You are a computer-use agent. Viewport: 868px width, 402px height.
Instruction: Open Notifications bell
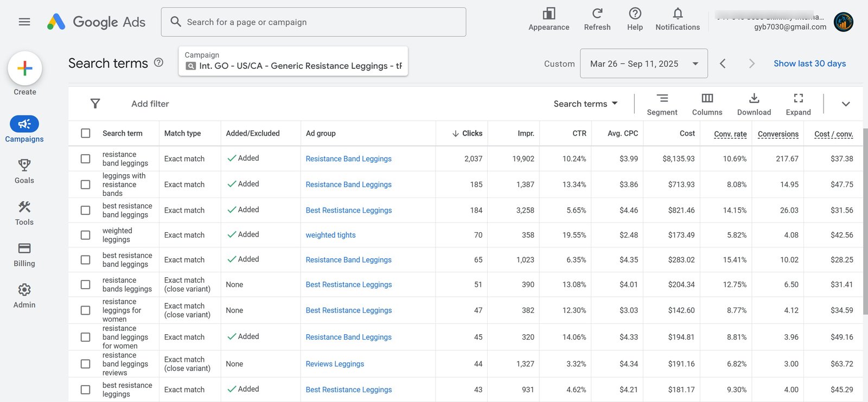coord(678,13)
